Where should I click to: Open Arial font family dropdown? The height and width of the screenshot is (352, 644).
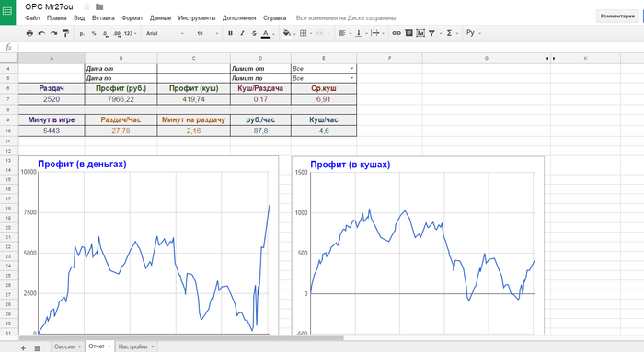click(x=165, y=34)
